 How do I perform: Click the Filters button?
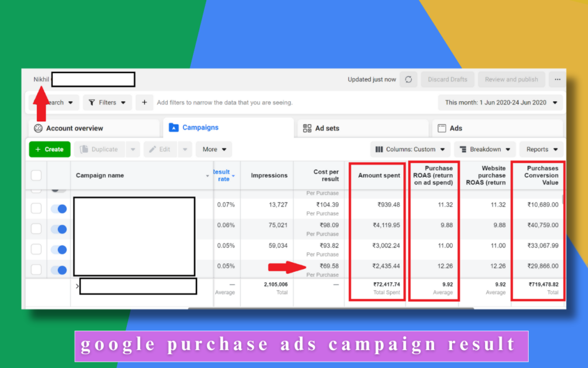pos(107,102)
